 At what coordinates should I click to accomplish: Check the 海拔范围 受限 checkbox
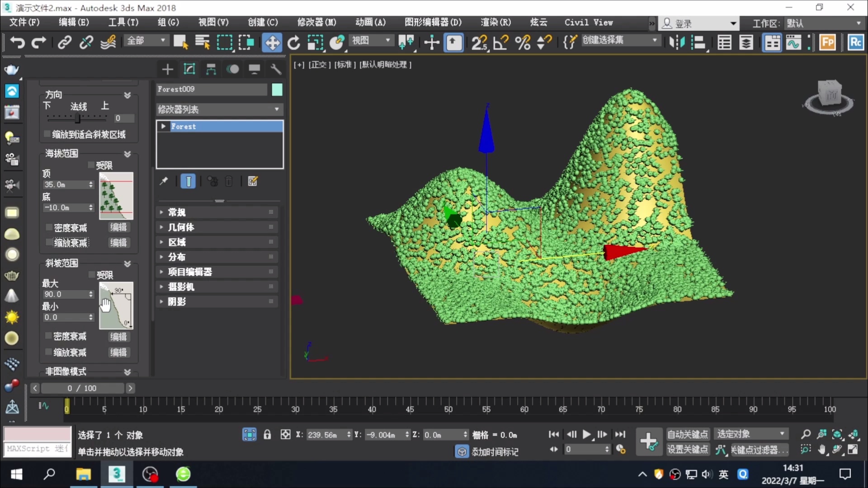(x=91, y=165)
